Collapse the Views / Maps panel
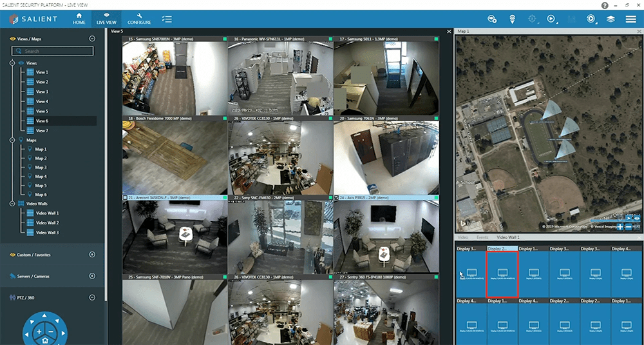 [x=92, y=39]
